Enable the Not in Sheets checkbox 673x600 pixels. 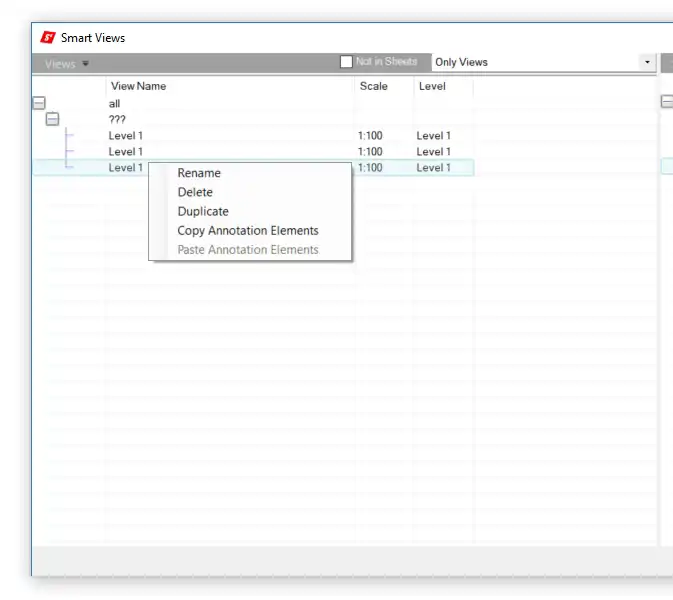coord(346,62)
